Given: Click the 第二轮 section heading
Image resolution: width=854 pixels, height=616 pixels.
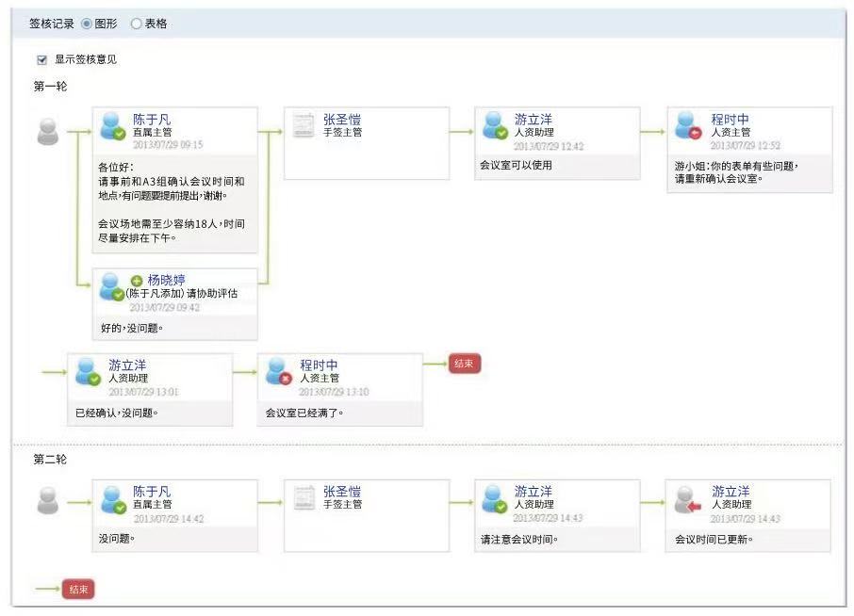Looking at the screenshot, I should coord(50,460).
